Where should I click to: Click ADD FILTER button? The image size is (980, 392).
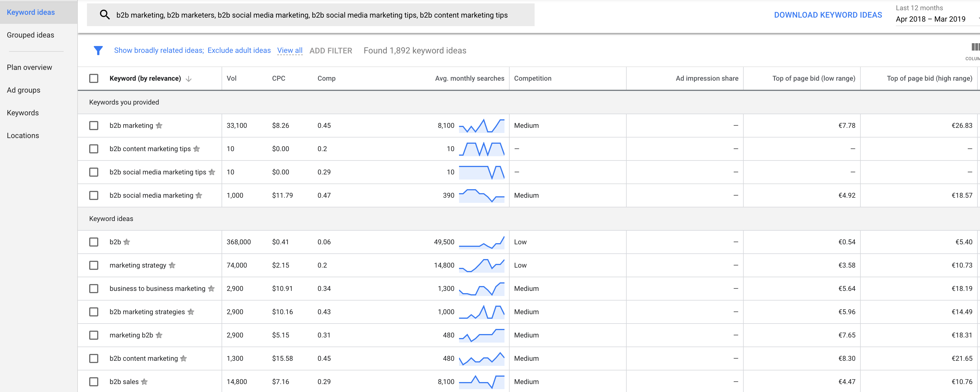331,51
